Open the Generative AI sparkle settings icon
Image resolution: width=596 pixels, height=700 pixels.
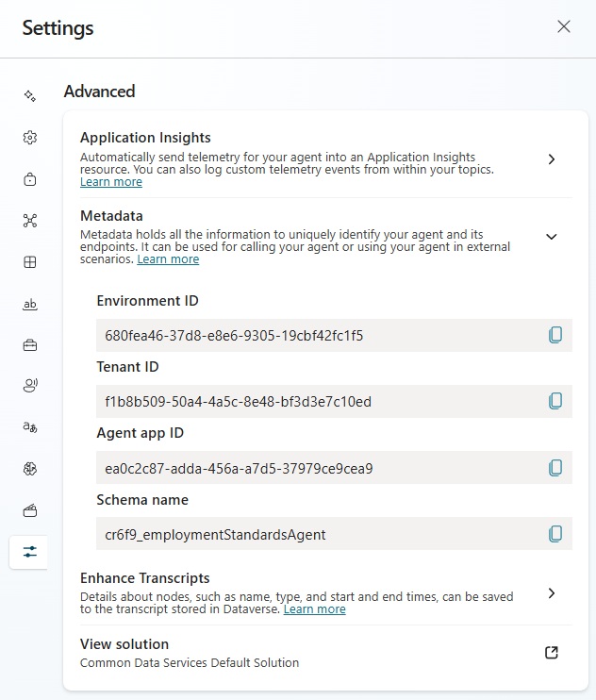[29, 96]
